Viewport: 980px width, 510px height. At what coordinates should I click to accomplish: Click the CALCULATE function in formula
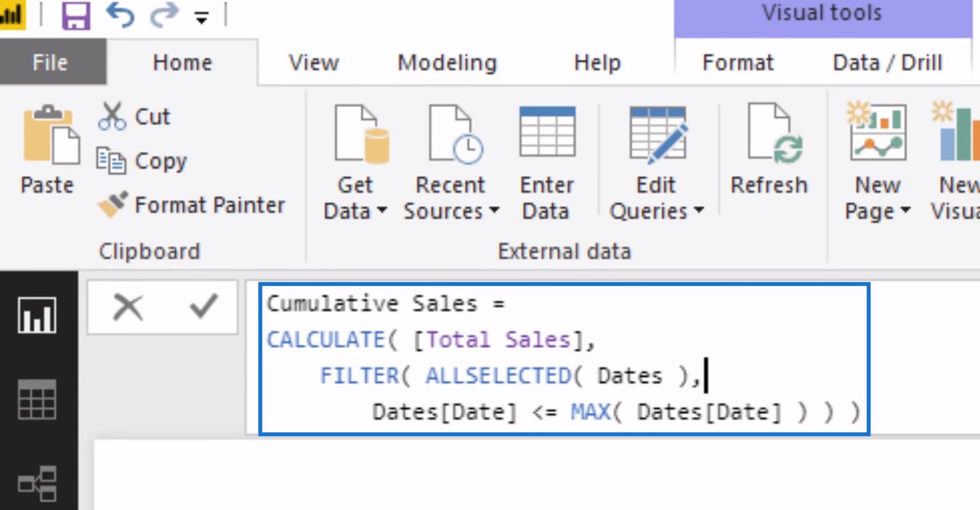point(325,340)
